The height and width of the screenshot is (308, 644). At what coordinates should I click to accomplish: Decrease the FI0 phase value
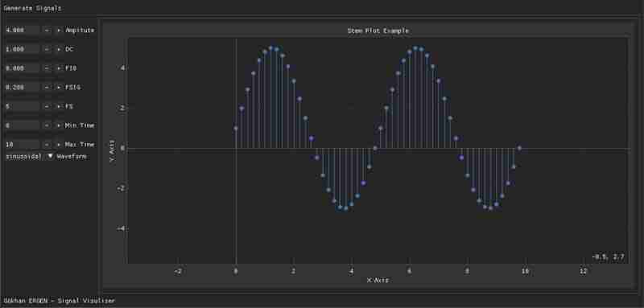click(47, 68)
